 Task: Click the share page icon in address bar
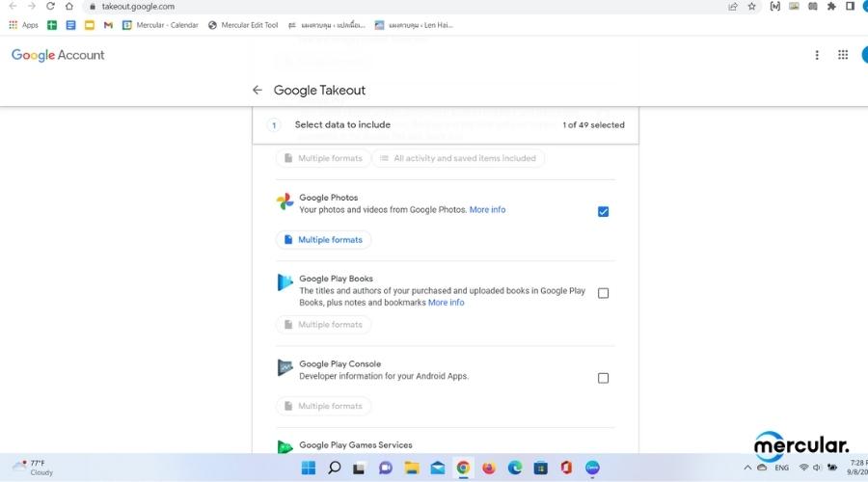click(733, 7)
